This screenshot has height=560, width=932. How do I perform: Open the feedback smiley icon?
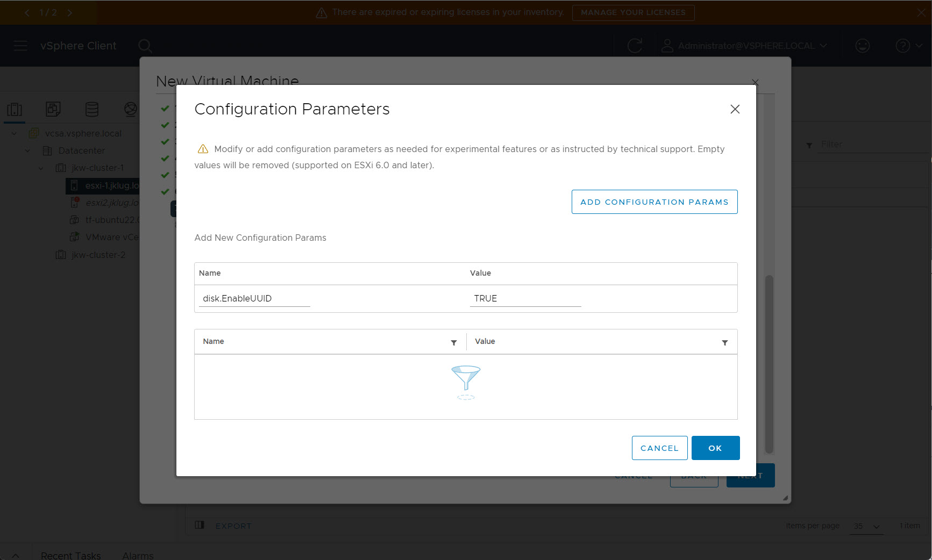[x=862, y=46]
